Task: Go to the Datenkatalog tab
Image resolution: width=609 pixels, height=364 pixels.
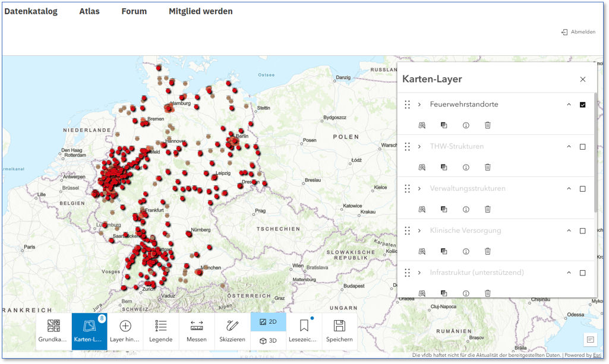Action: [31, 11]
